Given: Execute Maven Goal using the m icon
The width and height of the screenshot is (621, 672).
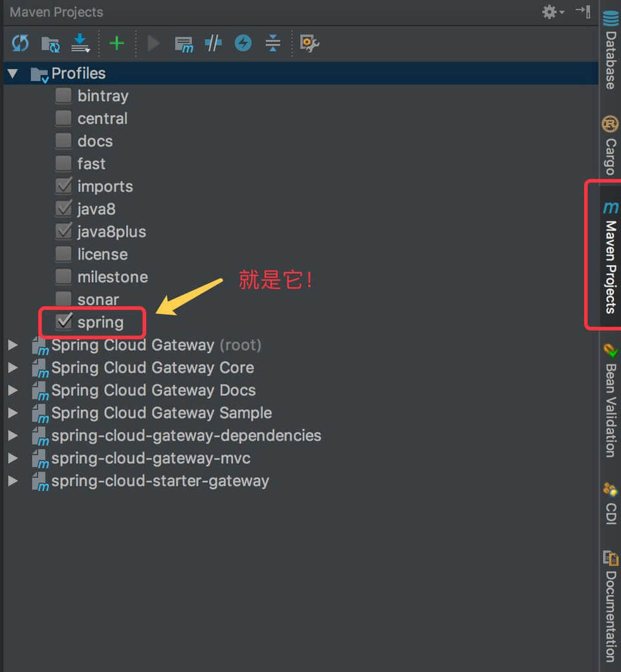Looking at the screenshot, I should (184, 43).
